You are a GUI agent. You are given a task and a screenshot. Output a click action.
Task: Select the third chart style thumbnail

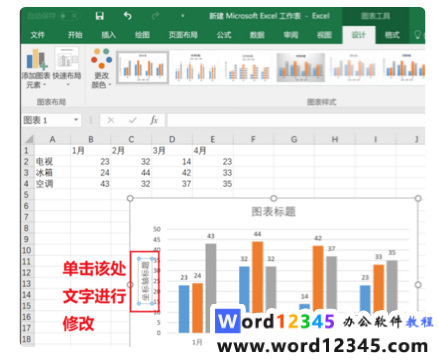(x=248, y=67)
